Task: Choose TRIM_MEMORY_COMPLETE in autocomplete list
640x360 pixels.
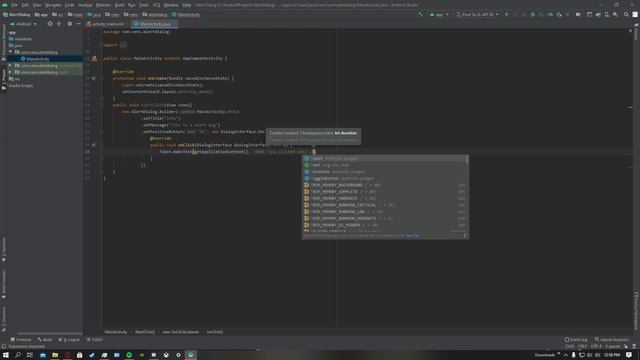Action: pos(384,192)
